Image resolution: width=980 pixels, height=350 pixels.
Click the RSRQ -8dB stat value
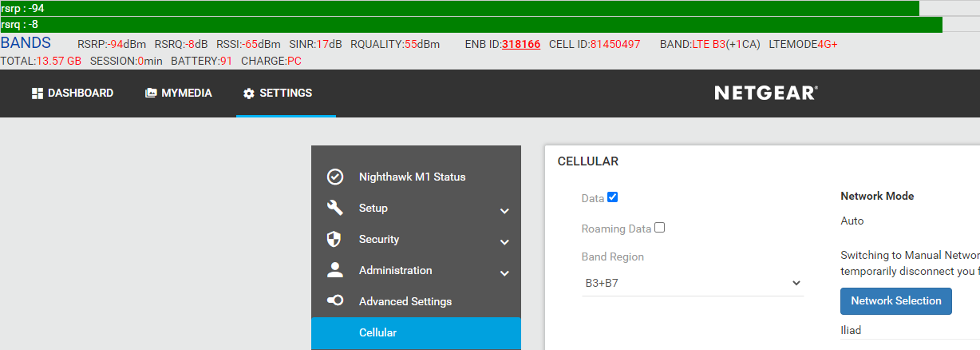(195, 44)
